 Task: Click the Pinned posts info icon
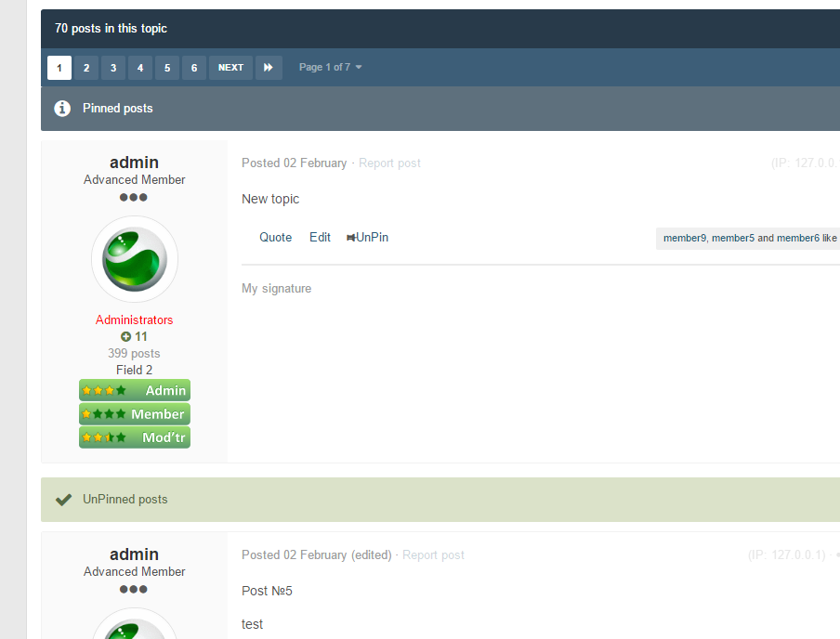[x=62, y=109]
